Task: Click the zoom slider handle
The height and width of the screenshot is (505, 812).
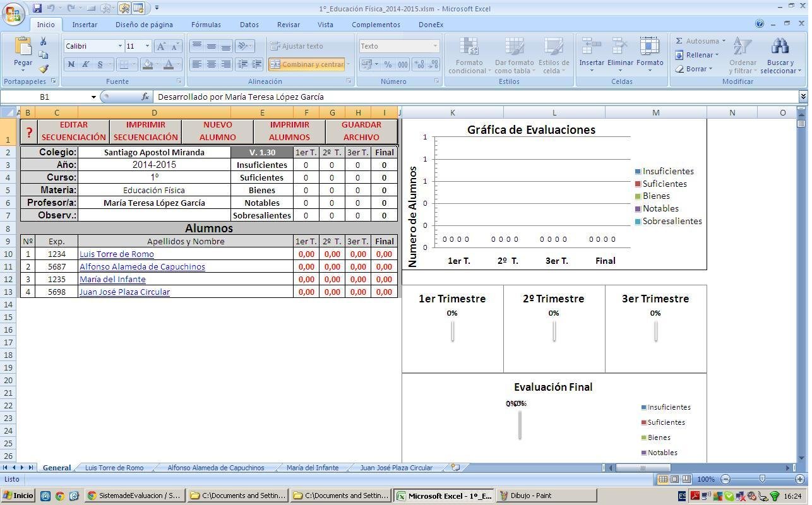Action: pos(762,479)
